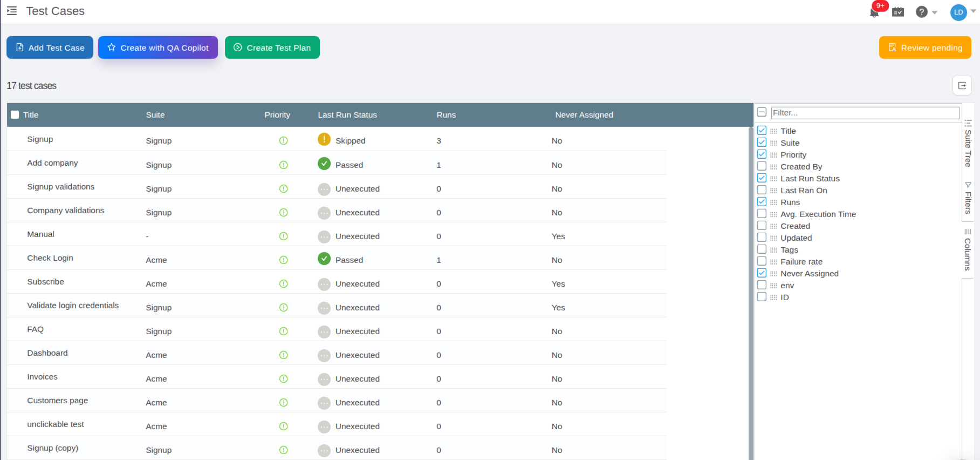This screenshot has height=460, width=980.
Task: Click the Passed checkmark icon for Add company
Action: click(x=324, y=164)
